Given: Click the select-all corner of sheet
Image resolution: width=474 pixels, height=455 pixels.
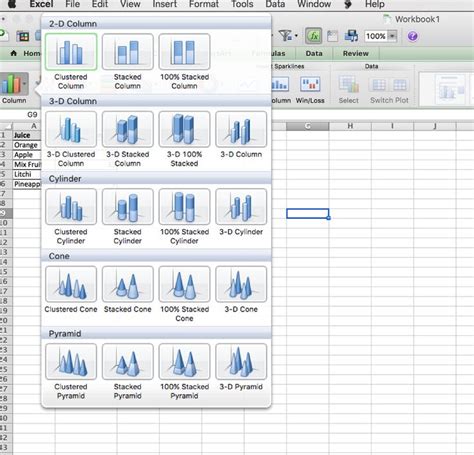Looking at the screenshot, I should pos(7,126).
